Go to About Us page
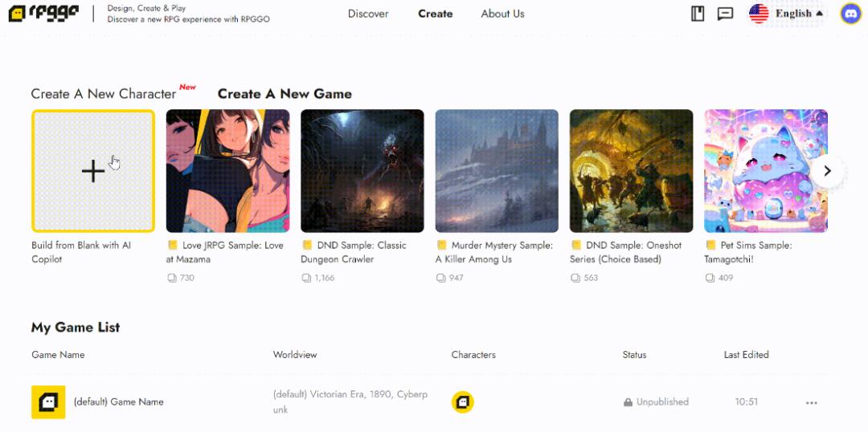868x432 pixels. pyautogui.click(x=502, y=14)
